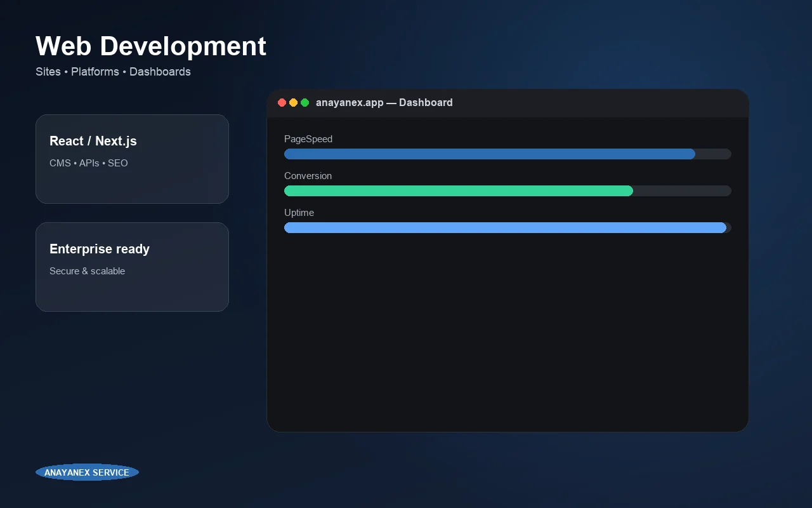The height and width of the screenshot is (508, 812).
Task: Select the Conversion progress bar
Action: [x=507, y=191]
